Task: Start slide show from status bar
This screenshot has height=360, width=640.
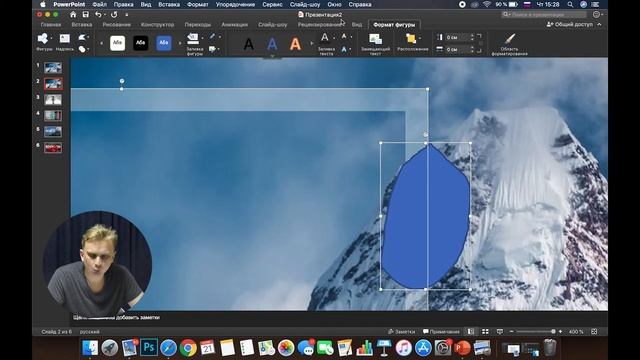Action: (500, 331)
